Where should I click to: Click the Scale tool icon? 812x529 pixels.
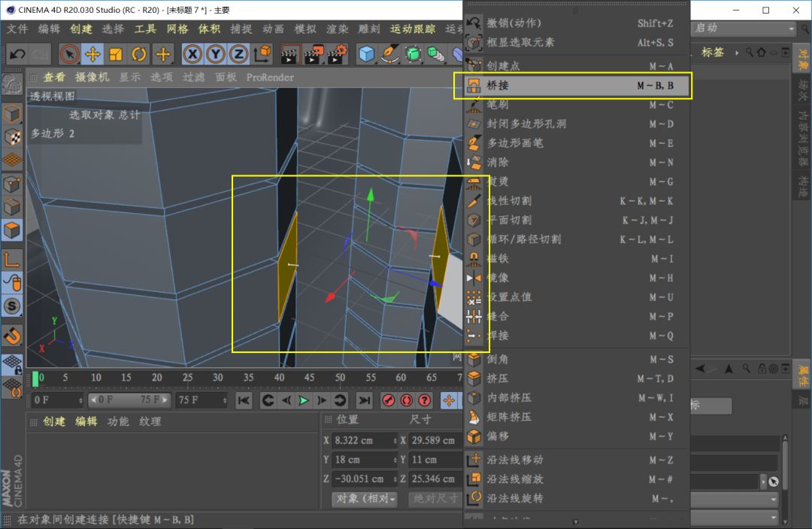pyautogui.click(x=116, y=54)
